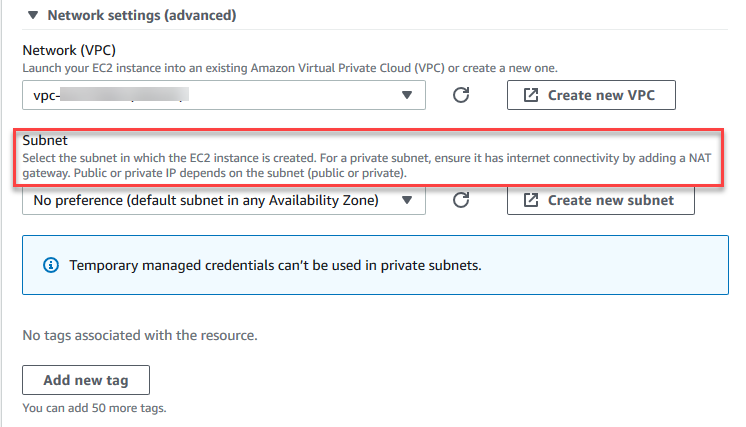Open the VPC selection combo box

(x=210, y=95)
